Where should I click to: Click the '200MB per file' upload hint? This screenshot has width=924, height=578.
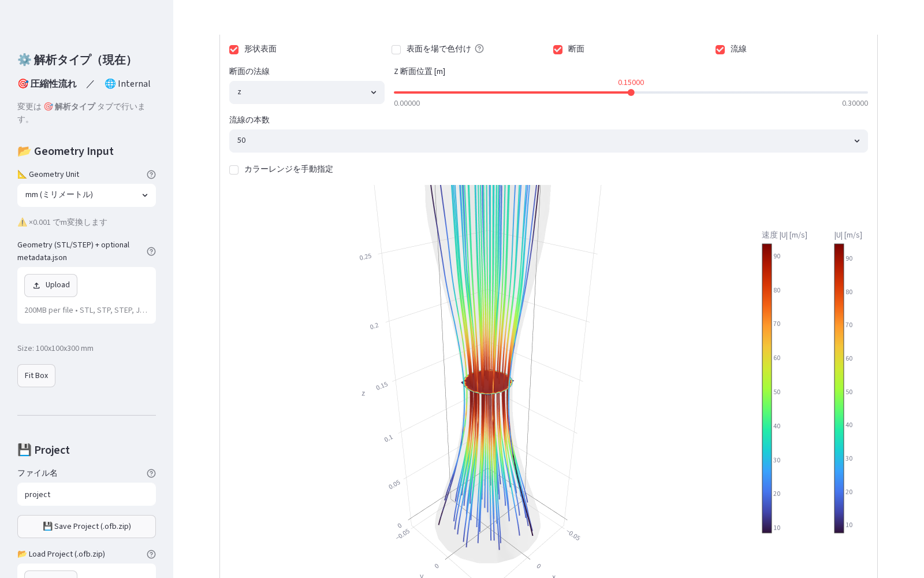point(86,310)
